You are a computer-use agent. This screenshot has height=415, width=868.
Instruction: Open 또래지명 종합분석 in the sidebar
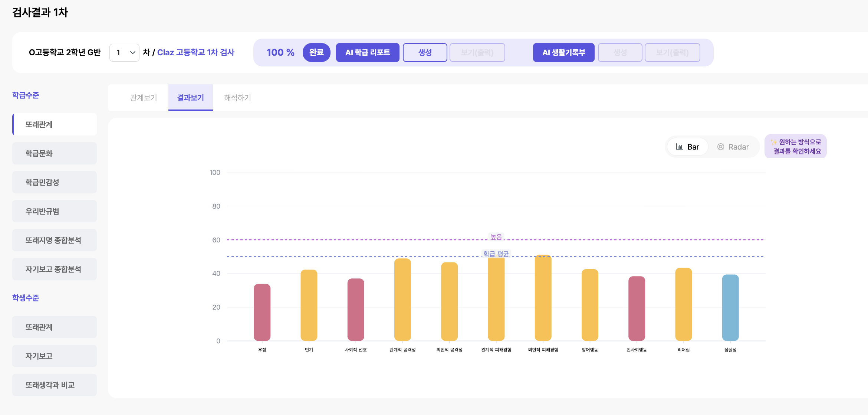[55, 240]
